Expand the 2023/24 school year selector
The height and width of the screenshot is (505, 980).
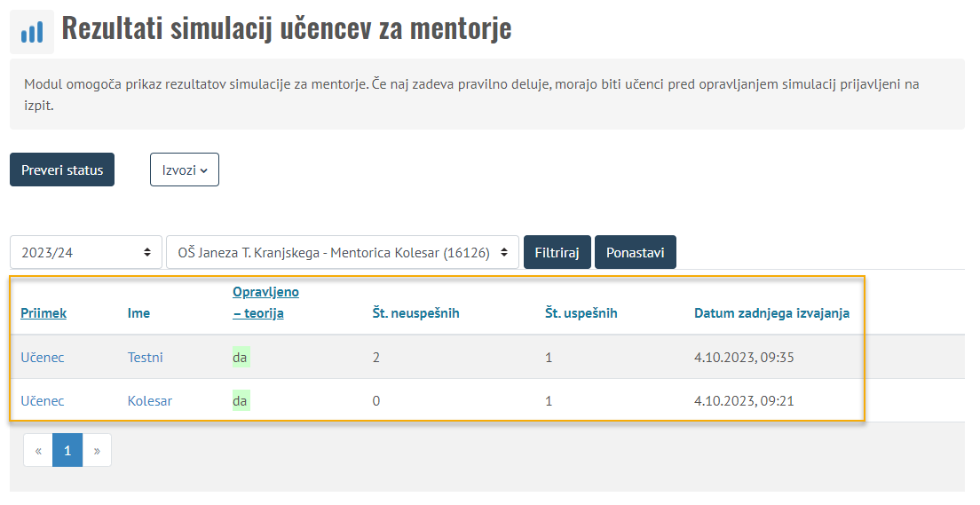coord(86,252)
